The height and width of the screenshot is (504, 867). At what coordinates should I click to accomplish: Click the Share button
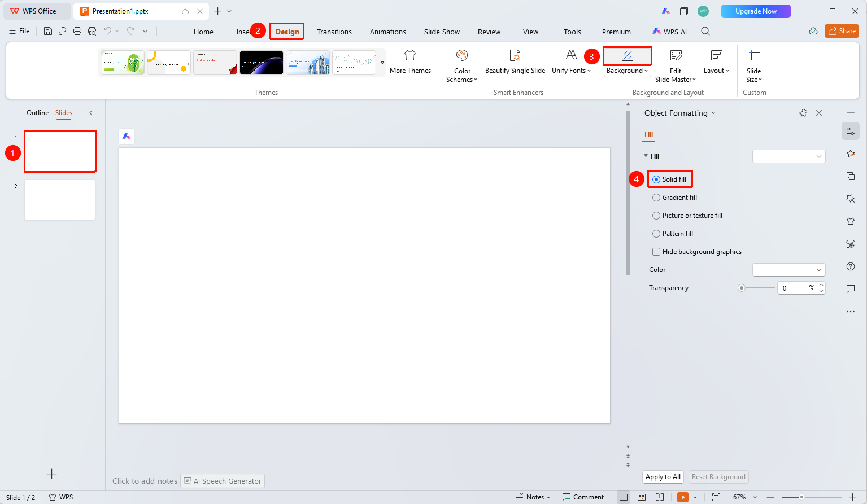842,31
